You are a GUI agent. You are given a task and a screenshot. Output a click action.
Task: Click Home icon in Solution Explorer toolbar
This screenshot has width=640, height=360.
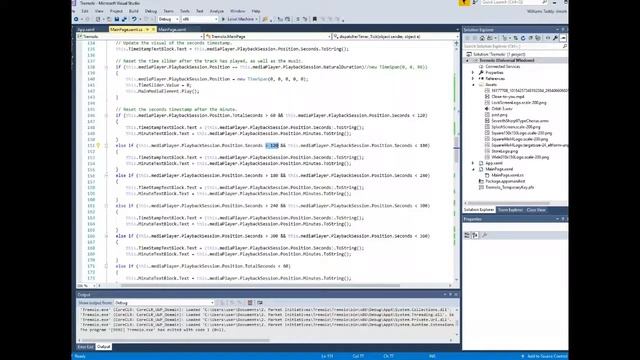point(482,38)
